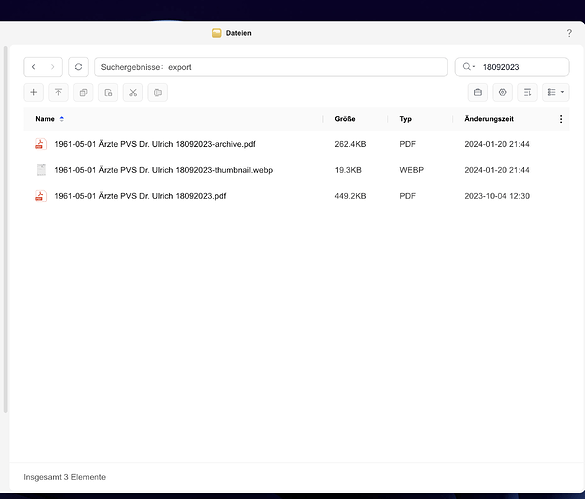Sort by the Größe column header
The height and width of the screenshot is (499, 585).
click(x=345, y=119)
